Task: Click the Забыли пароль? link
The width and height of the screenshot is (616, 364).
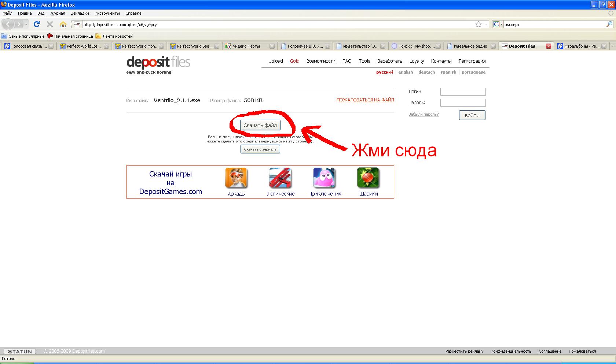Action: pos(423,114)
